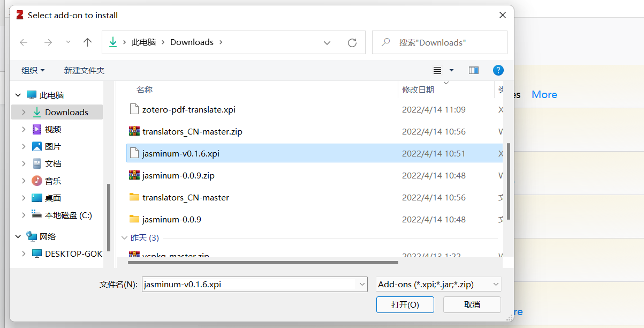Click 新建文件夹 button
The height and width of the screenshot is (328, 644).
pos(84,70)
